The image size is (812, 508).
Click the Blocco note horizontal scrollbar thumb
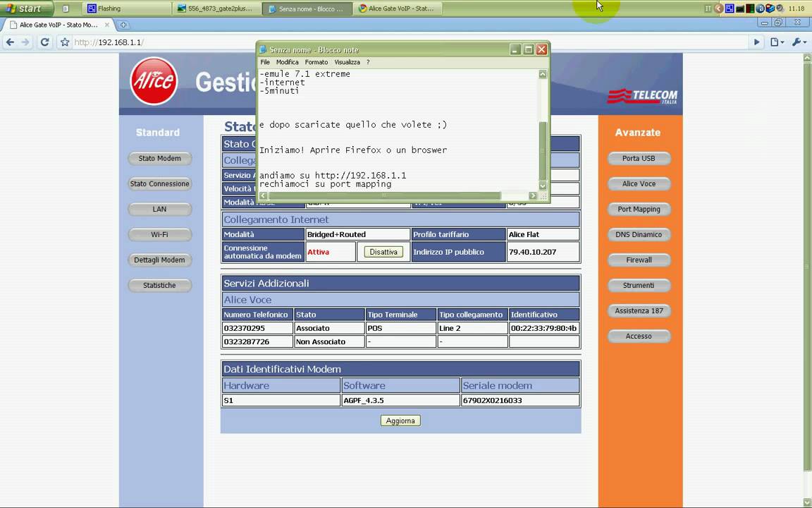point(384,195)
